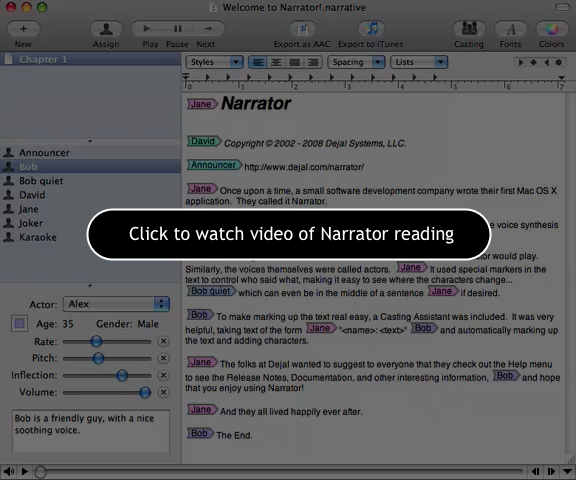Click the Announcer marker in the document
576x480 pixels.
215,165
